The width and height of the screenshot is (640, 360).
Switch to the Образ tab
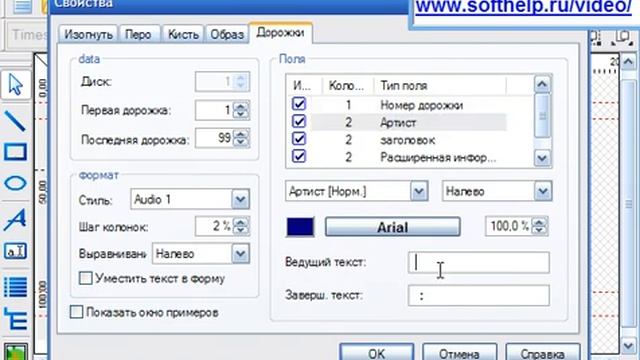(227, 34)
